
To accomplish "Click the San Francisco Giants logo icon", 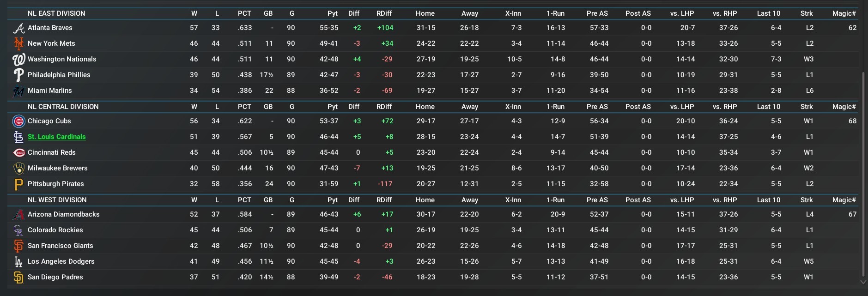I will click(x=18, y=246).
